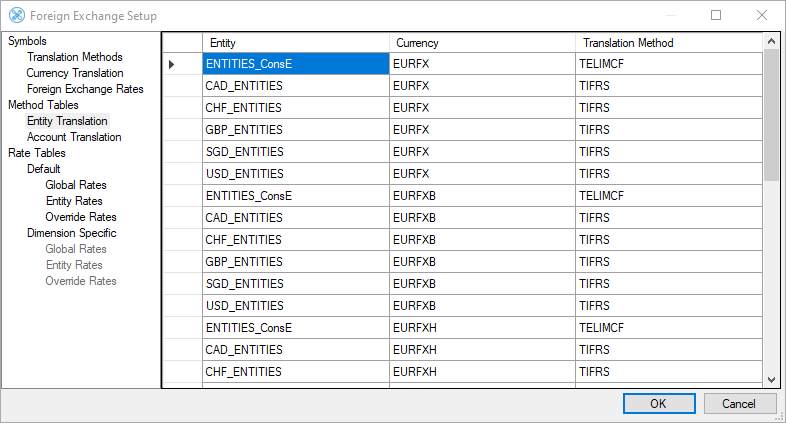Sort by the Entity column header

click(x=295, y=43)
